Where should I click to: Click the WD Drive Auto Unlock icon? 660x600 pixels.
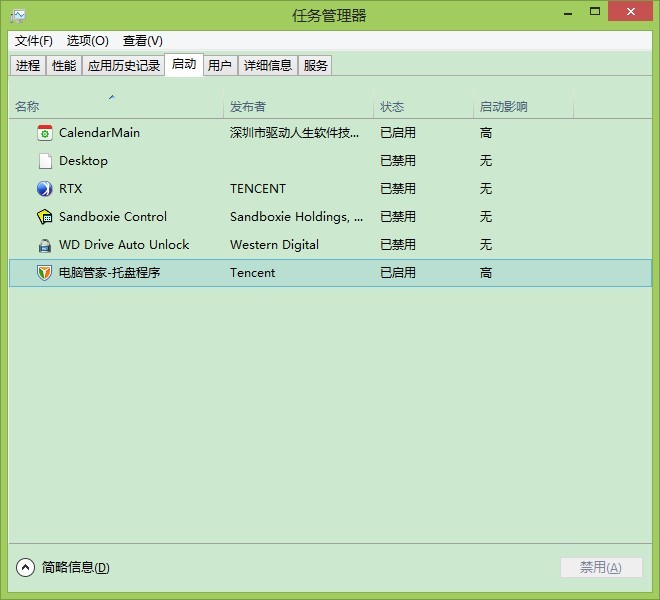pos(44,245)
